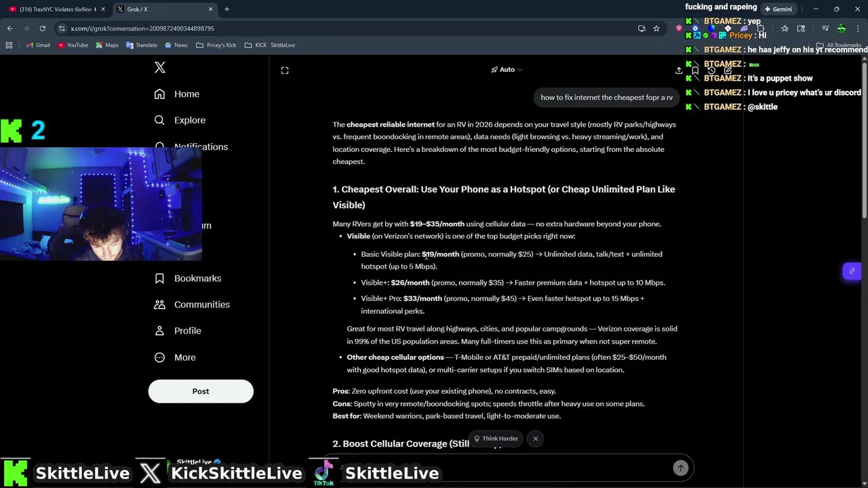
Task: Open News bookmark
Action: pos(176,45)
